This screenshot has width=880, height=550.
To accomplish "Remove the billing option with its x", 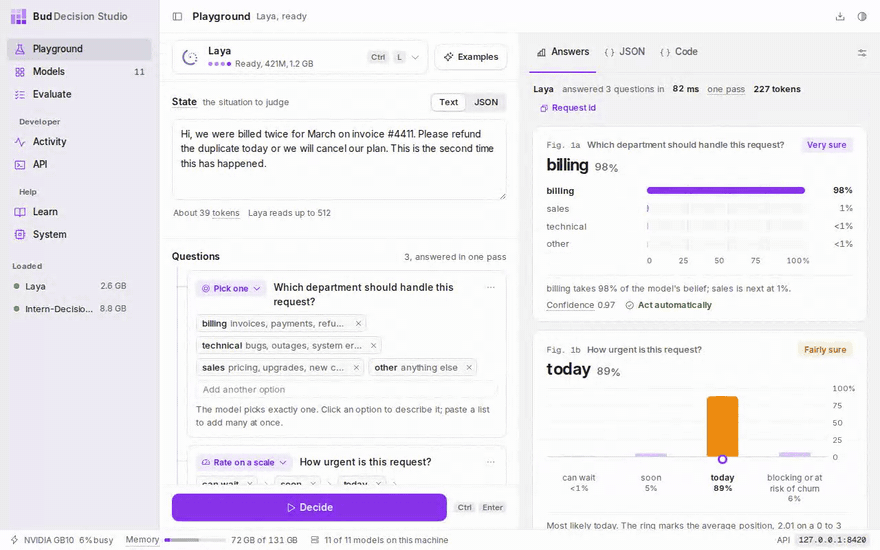I will point(358,324).
